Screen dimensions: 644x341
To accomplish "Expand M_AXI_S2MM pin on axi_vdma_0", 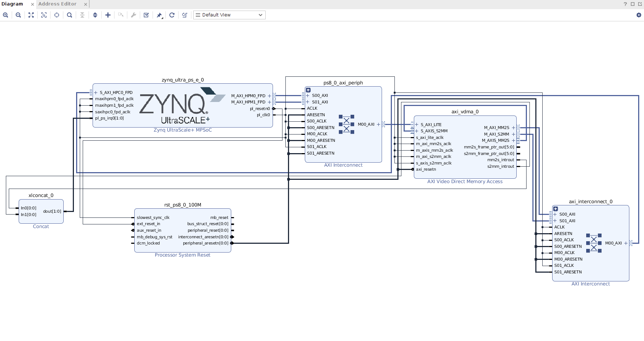I will click(x=513, y=134).
